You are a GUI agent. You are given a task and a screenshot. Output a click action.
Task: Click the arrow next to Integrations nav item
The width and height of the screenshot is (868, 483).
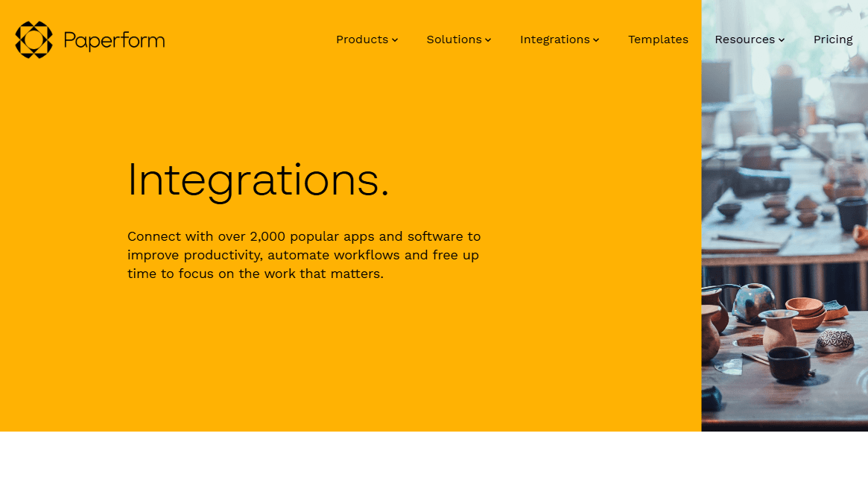596,40
